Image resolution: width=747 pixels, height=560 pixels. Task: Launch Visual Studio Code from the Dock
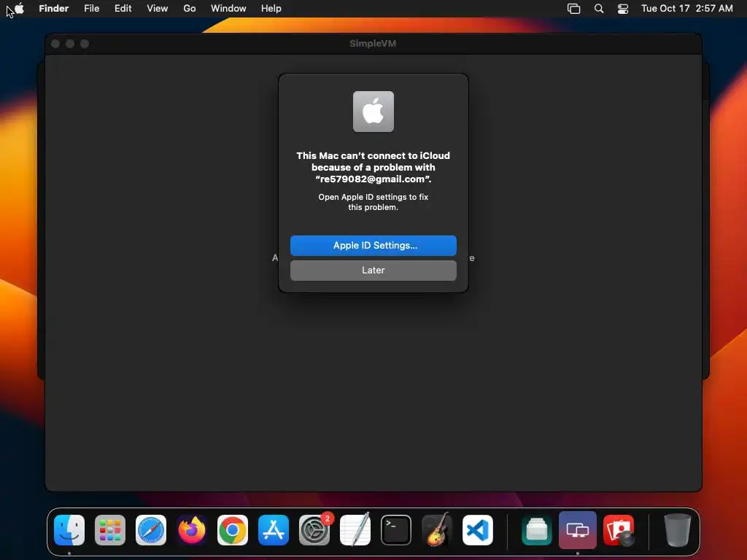pyautogui.click(x=477, y=530)
